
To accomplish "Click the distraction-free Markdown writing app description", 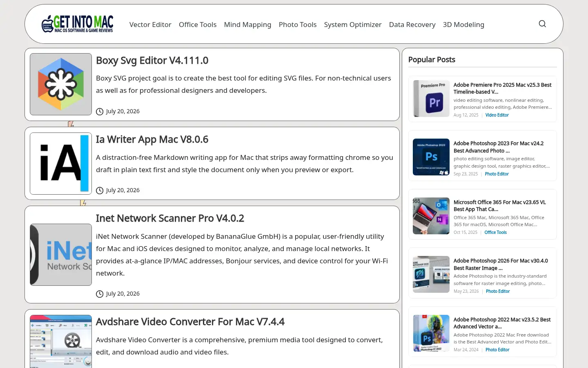I will 245,164.
